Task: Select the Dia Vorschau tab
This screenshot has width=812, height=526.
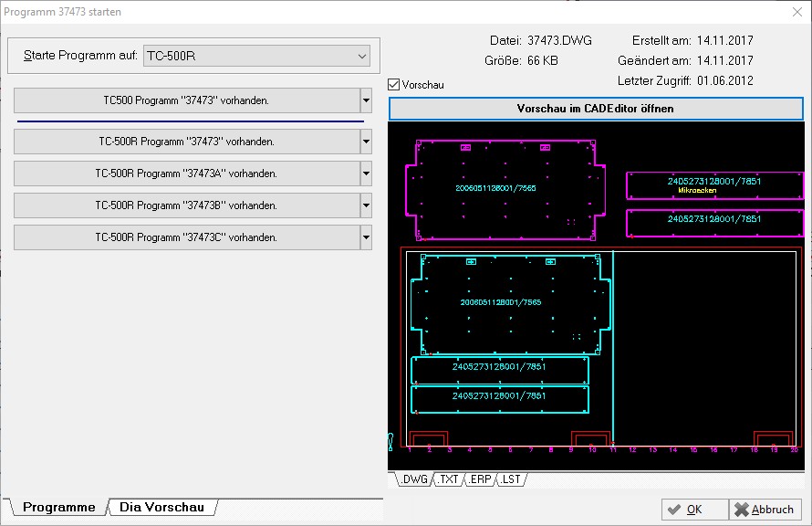Action: click(161, 508)
